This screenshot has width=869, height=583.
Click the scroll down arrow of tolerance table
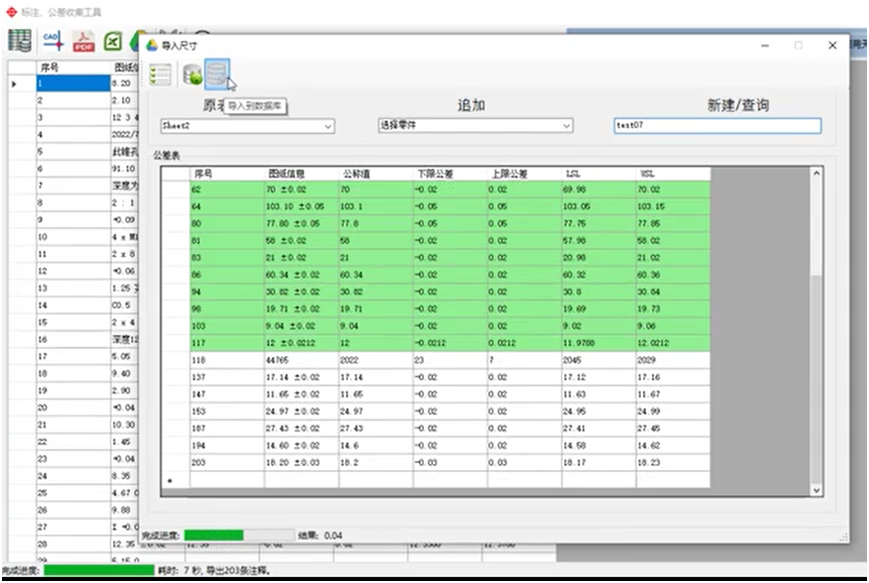click(816, 490)
